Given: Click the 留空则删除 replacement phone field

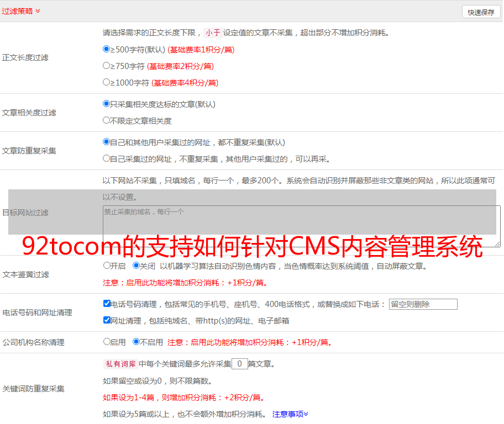Looking at the screenshot, I should [x=423, y=304].
